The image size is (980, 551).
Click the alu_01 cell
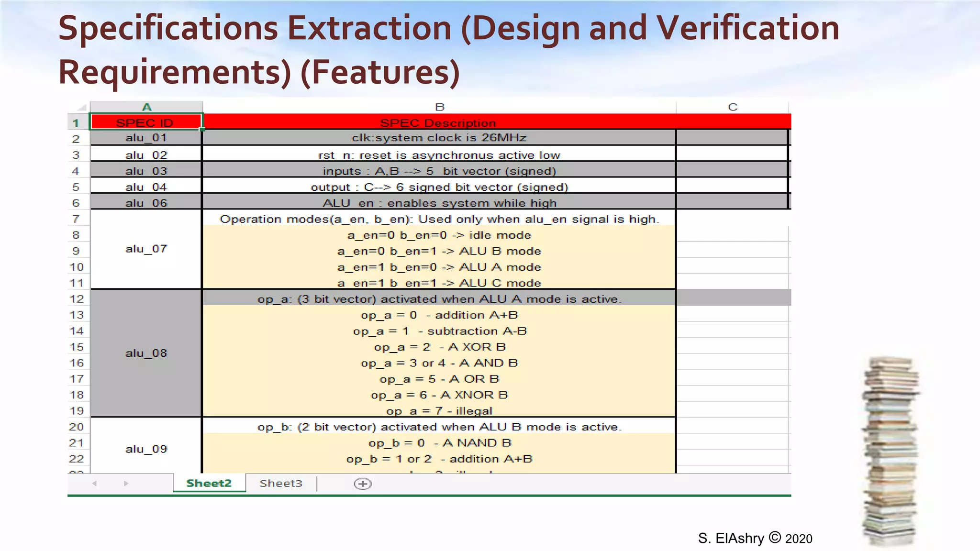pos(146,138)
